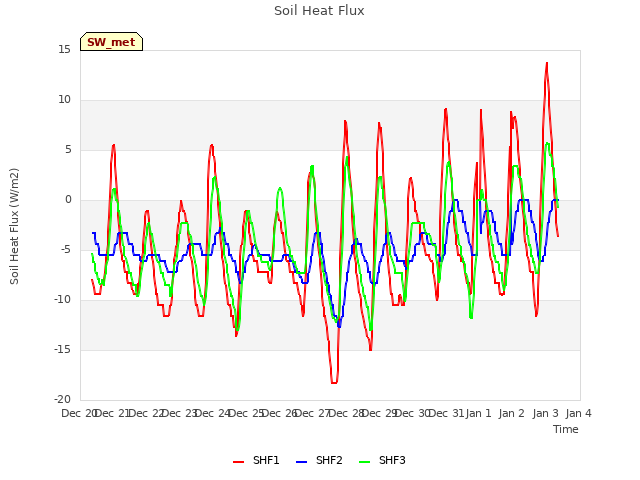
Task: Click the 10 y-axis tick label
Action: (x=64, y=100)
